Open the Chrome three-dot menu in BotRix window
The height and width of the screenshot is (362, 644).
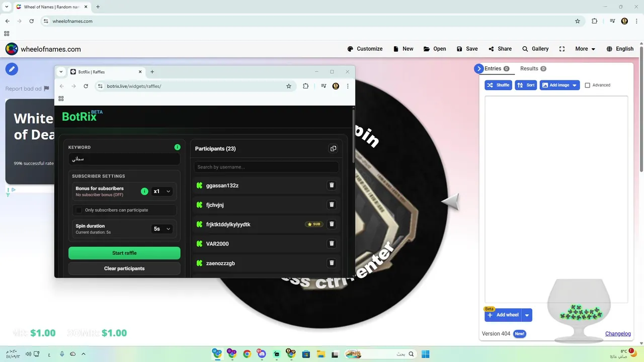[348, 86]
